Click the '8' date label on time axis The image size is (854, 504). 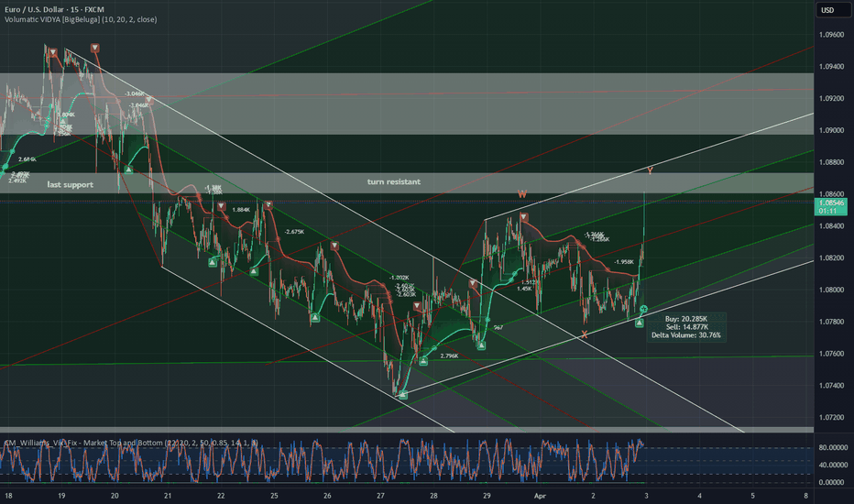click(805, 496)
